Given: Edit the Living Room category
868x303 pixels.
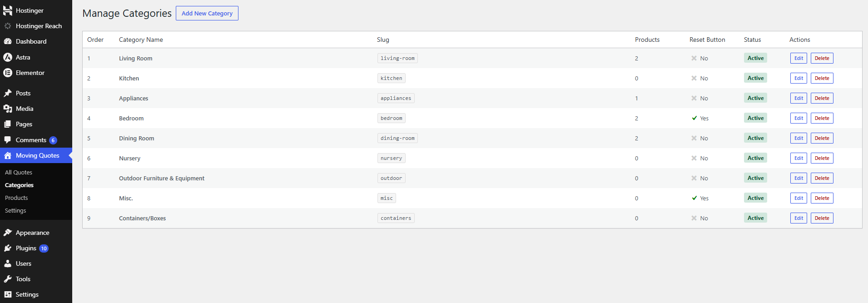Looking at the screenshot, I should click(799, 58).
